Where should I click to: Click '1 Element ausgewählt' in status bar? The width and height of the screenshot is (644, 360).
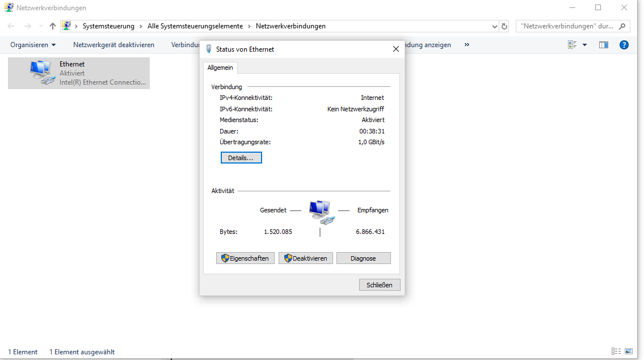[x=82, y=352]
